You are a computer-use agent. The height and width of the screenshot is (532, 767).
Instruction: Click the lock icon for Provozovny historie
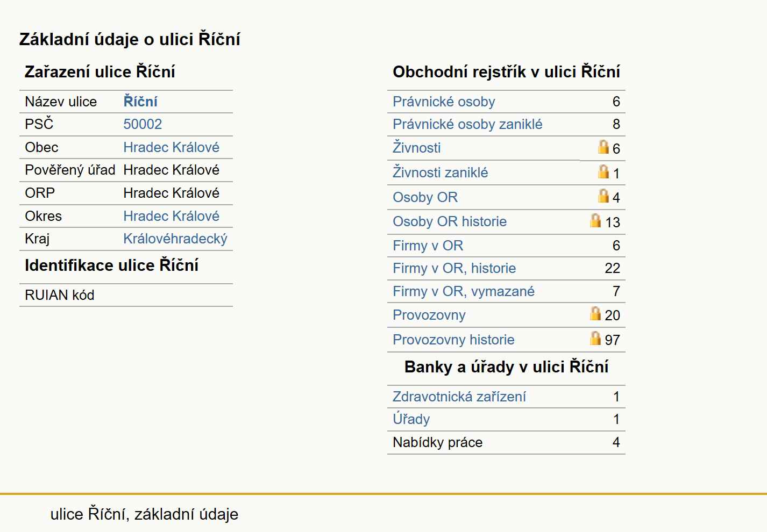pyautogui.click(x=595, y=338)
